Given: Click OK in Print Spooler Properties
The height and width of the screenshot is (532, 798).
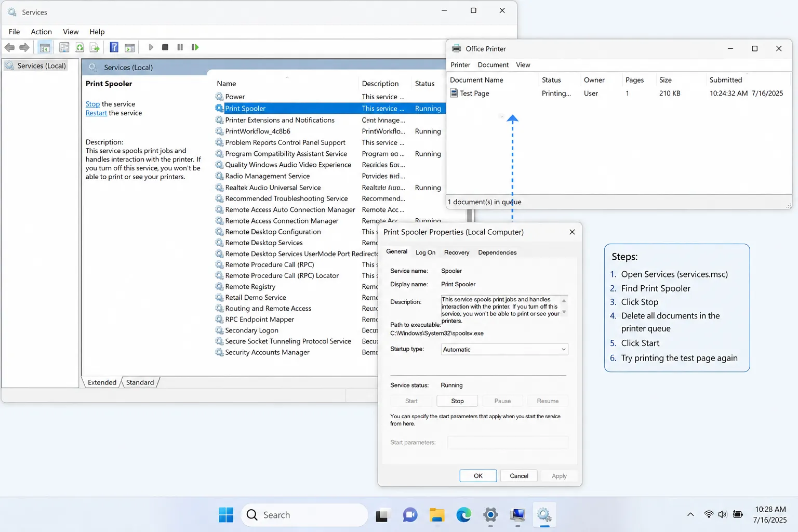Looking at the screenshot, I should [478, 476].
